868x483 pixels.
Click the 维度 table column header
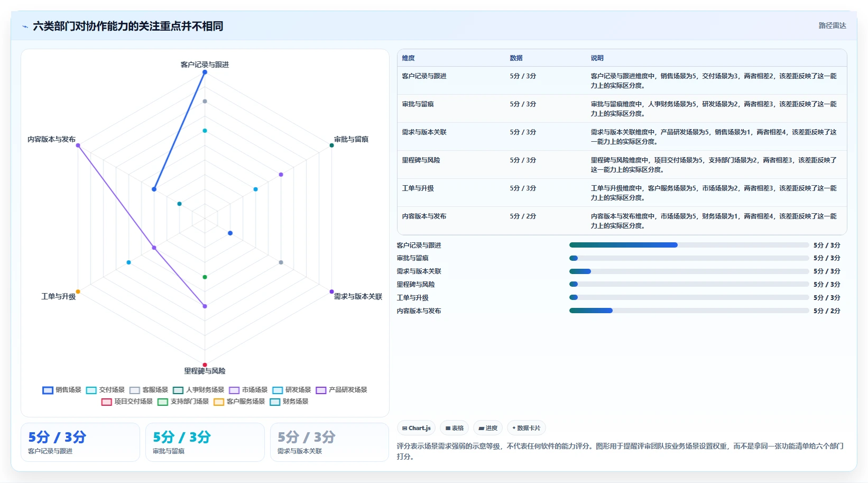(x=408, y=58)
